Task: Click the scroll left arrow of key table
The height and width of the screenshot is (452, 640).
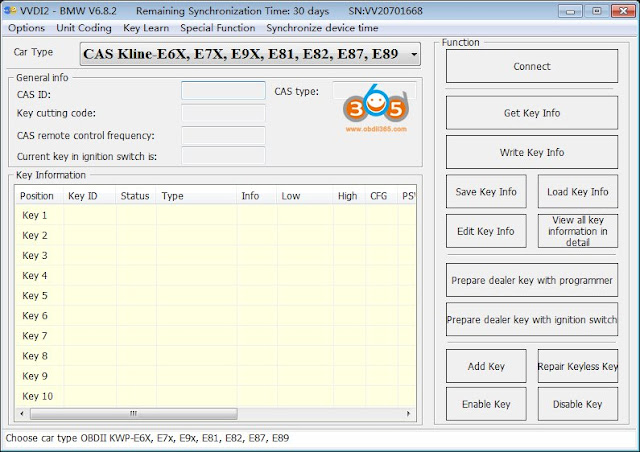Action: (x=22, y=413)
